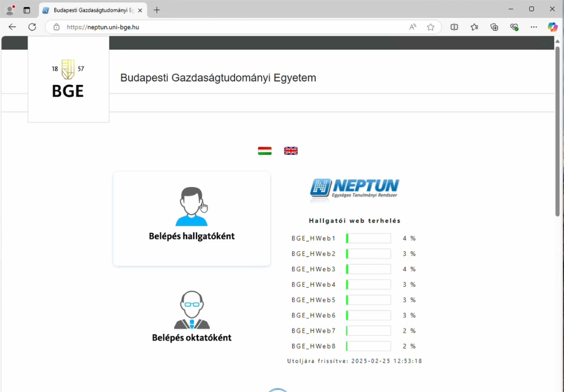Open Browser essentials heart icon
This screenshot has width=564, height=392.
(514, 27)
